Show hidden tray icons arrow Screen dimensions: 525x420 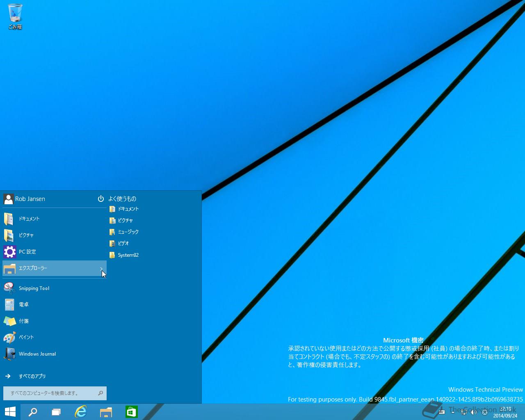click(x=453, y=412)
